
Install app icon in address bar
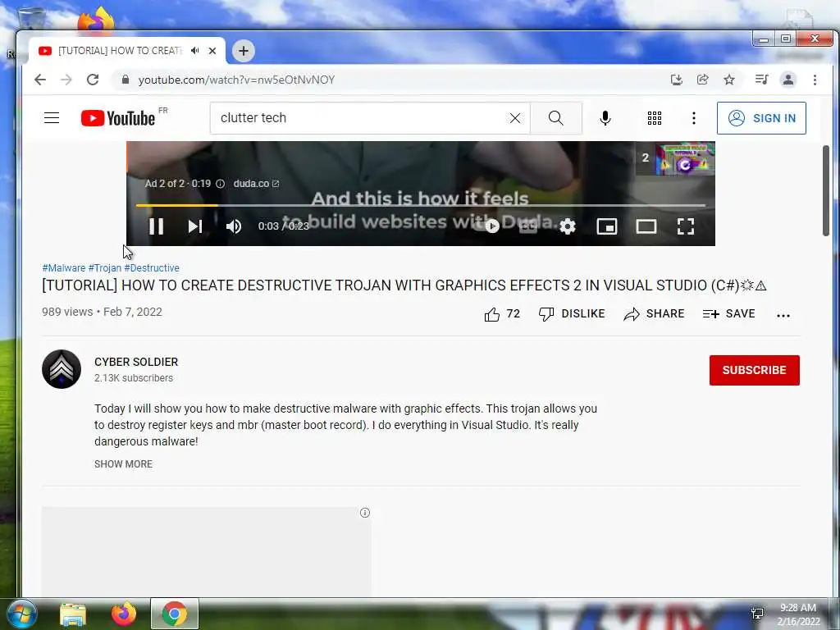pyautogui.click(x=677, y=80)
